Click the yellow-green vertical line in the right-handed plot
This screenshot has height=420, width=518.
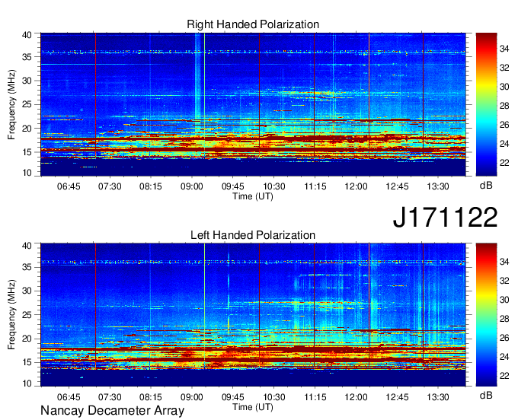click(204, 96)
